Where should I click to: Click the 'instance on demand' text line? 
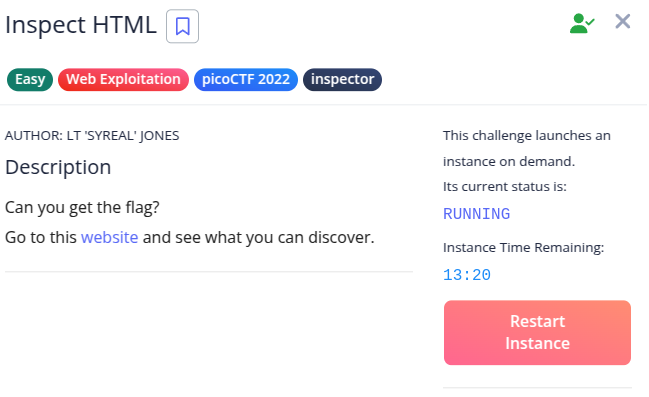click(x=509, y=161)
